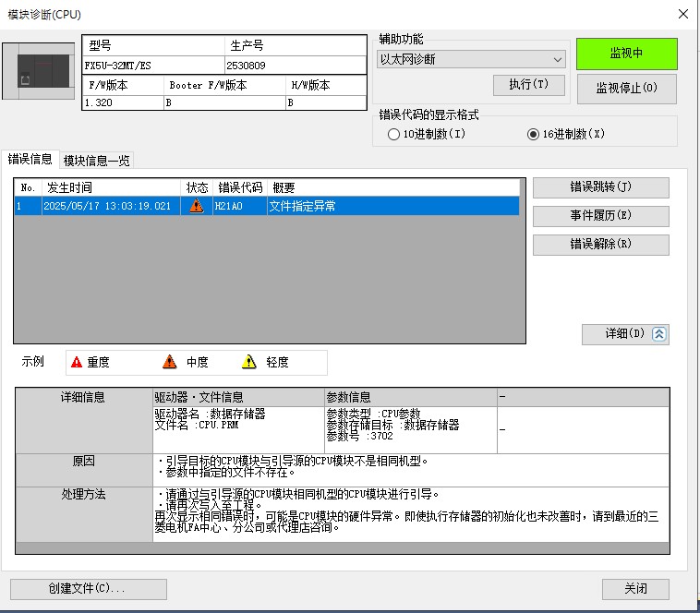Open the 辅助功能 dropdown list
This screenshot has width=700, height=613.
click(471, 59)
